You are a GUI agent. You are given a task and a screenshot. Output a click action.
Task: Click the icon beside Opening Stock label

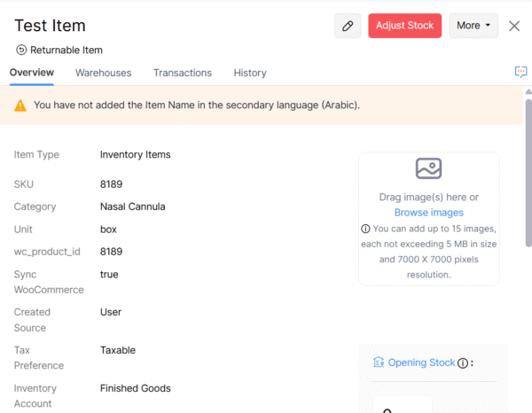point(379,362)
